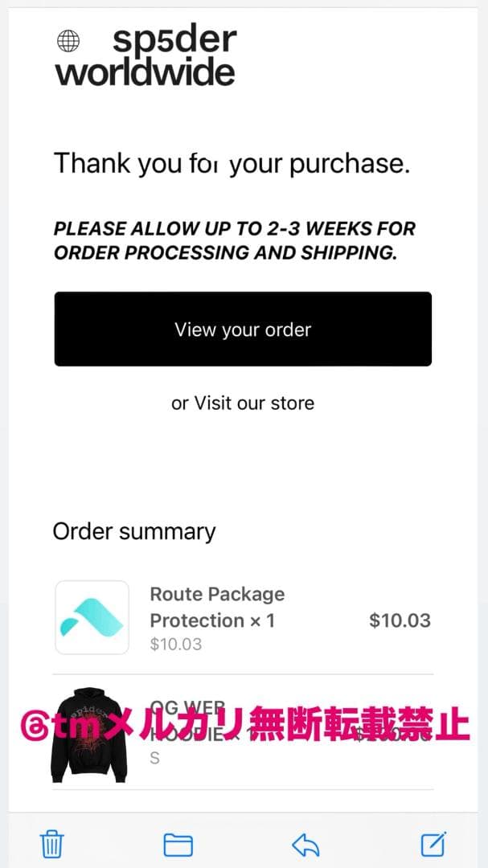Click the hoodie size S label
The image size is (488, 868).
[x=155, y=758]
